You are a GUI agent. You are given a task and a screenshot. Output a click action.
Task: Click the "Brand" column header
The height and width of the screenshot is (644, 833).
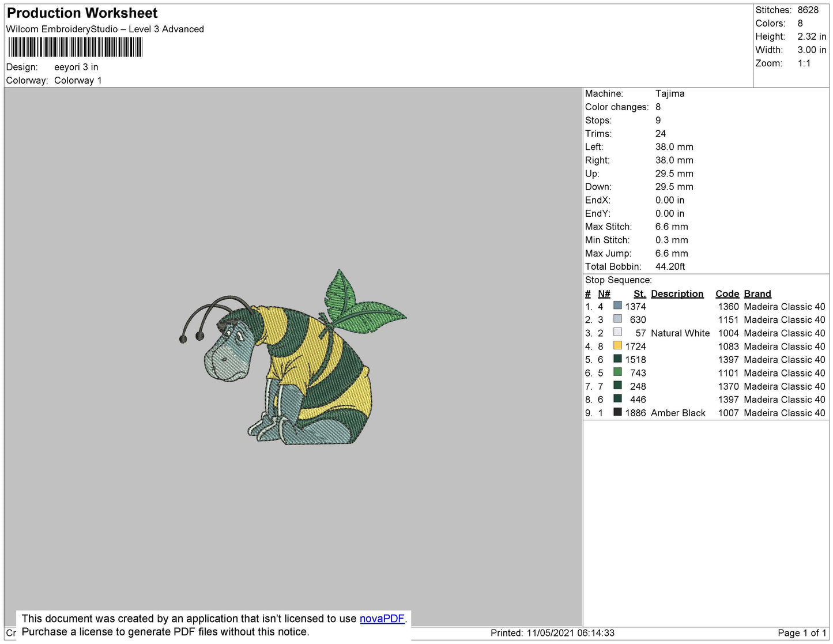point(757,294)
